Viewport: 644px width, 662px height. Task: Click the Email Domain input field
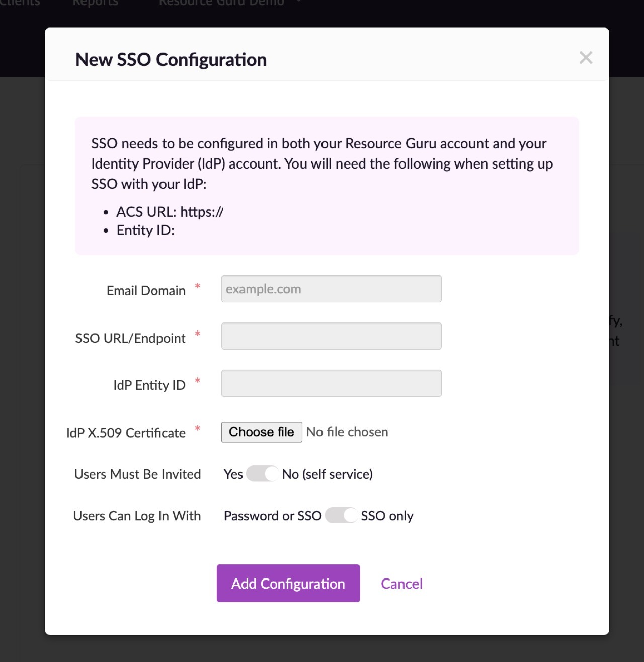tap(331, 289)
